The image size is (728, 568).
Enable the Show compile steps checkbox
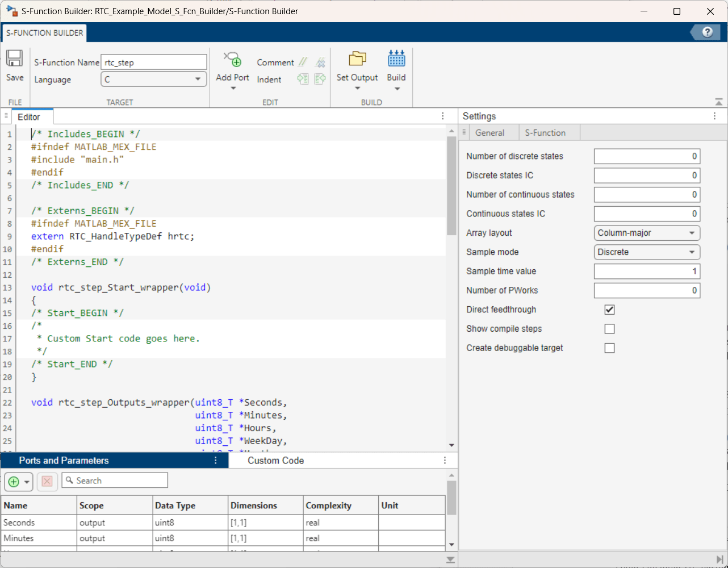(609, 329)
